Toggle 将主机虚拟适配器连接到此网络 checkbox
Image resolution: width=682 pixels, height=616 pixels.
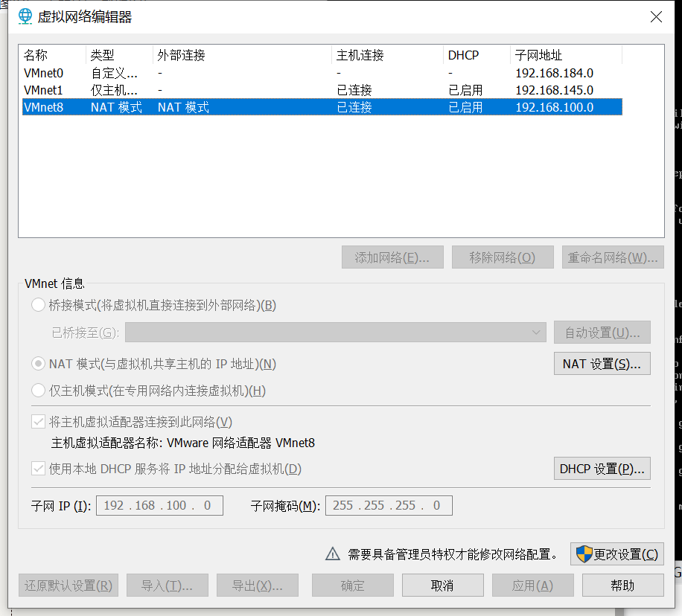click(x=38, y=422)
